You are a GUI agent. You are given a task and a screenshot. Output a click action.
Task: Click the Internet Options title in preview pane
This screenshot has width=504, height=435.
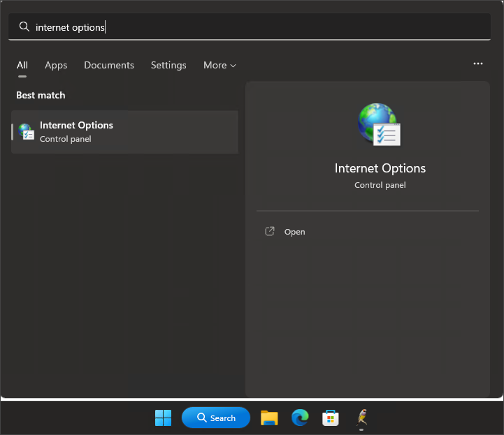[380, 168]
